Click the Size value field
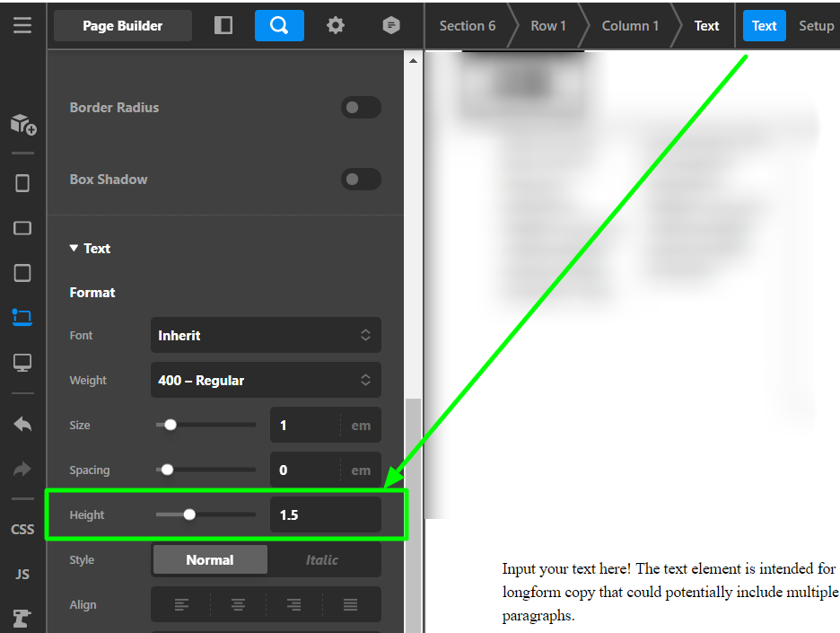This screenshot has width=840, height=633. (305, 425)
